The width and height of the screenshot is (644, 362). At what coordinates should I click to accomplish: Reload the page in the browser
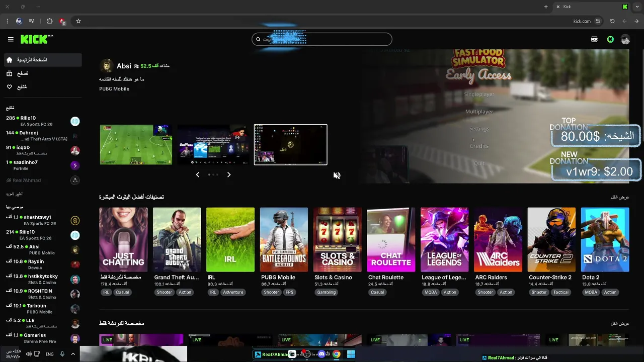(612, 21)
